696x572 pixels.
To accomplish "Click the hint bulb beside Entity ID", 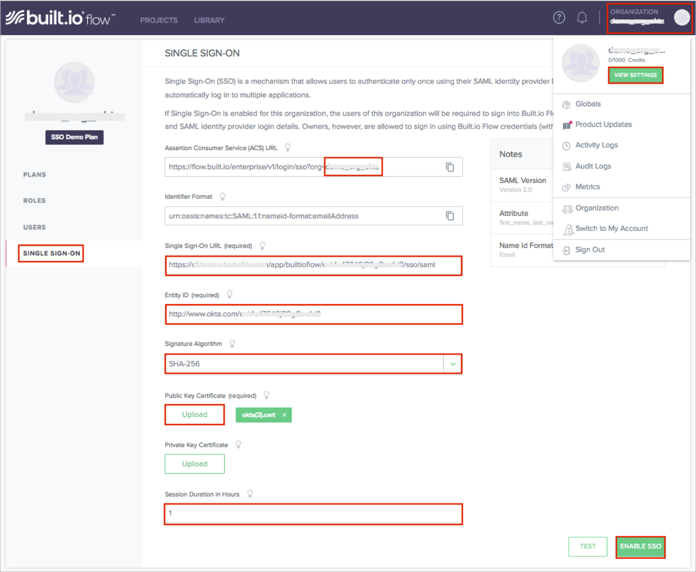I will [x=229, y=295].
